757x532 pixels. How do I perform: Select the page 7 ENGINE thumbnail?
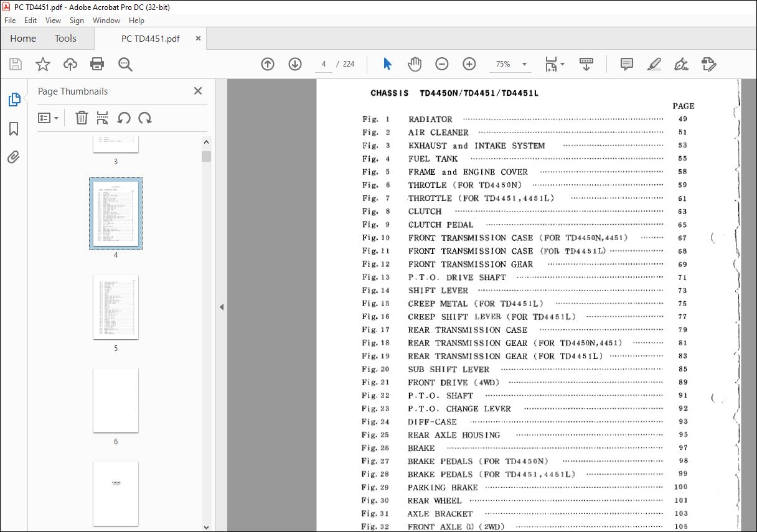tap(116, 493)
